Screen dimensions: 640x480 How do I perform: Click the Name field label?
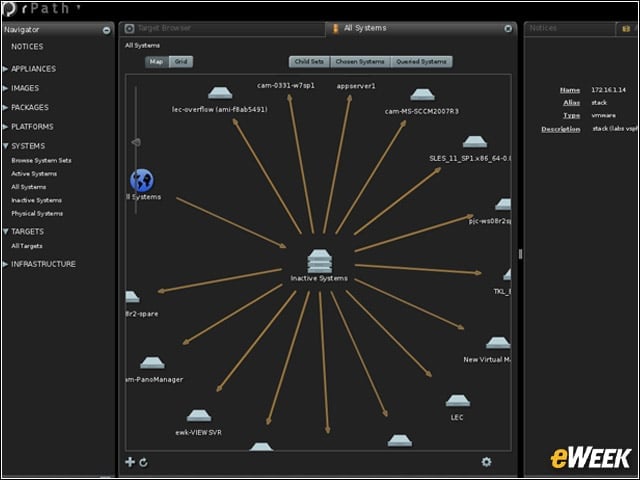pyautogui.click(x=570, y=90)
